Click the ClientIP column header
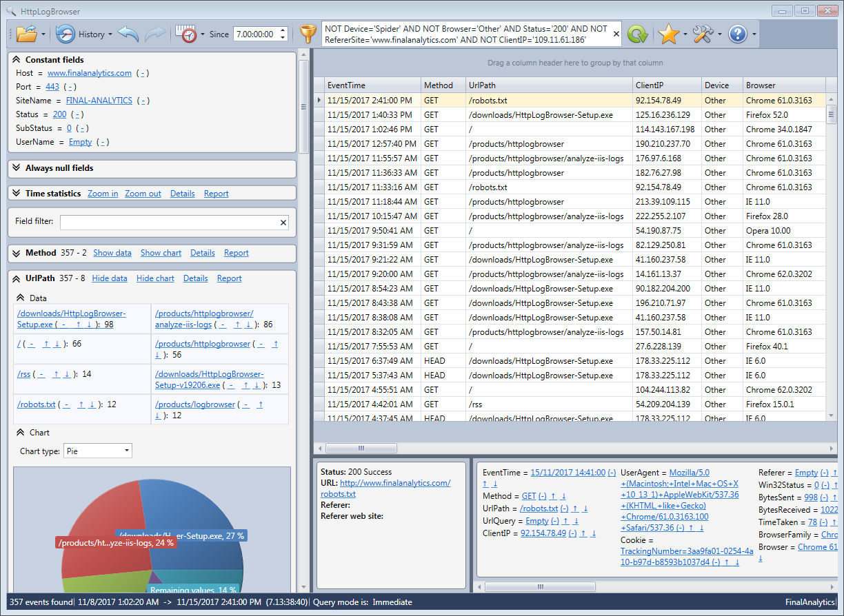 tap(650, 85)
